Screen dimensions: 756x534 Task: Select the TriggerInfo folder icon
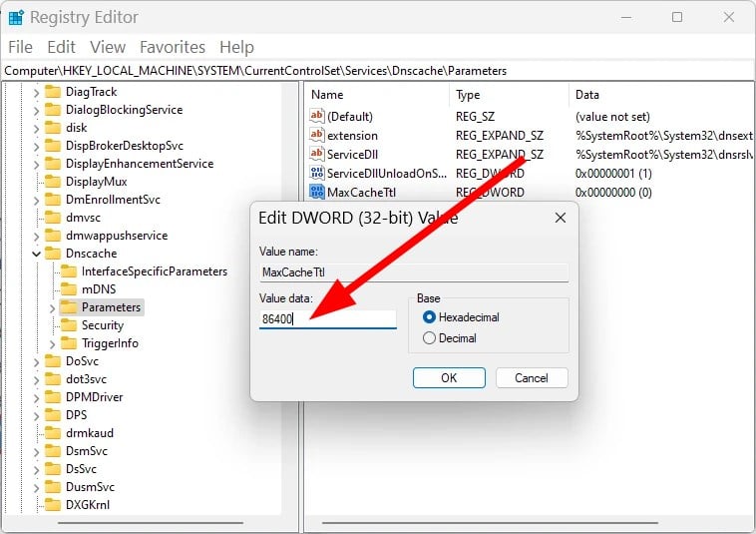(x=69, y=343)
